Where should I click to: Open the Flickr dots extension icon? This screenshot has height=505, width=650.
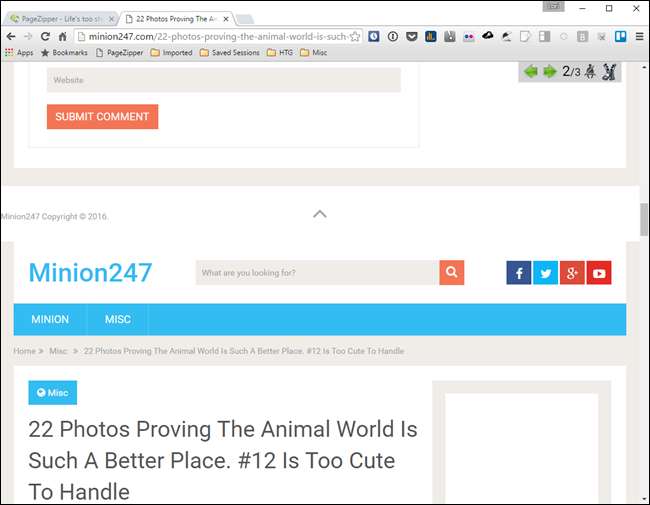(469, 37)
